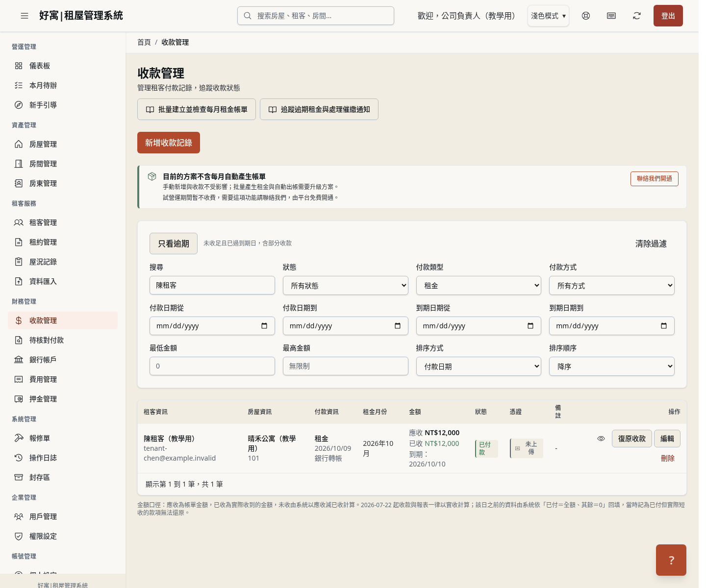The image size is (706, 588).
Task: Open the 排序順序 dropdown showing 降序
Action: click(x=612, y=367)
